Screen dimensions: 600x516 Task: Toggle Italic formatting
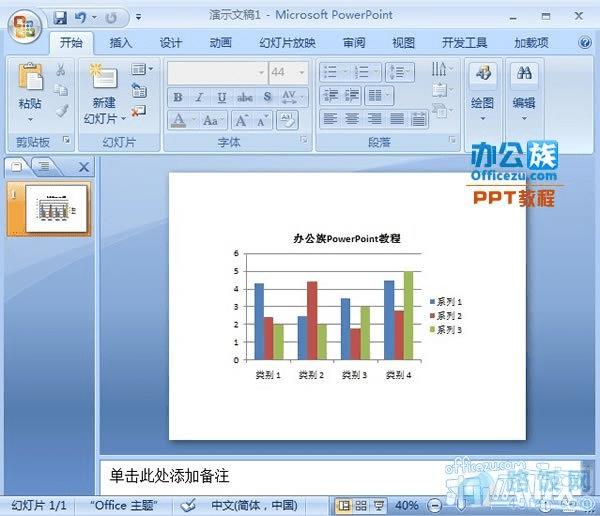pos(199,97)
